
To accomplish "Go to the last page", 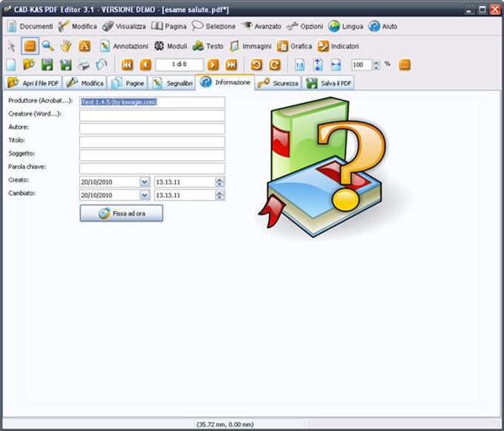I will click(x=231, y=65).
